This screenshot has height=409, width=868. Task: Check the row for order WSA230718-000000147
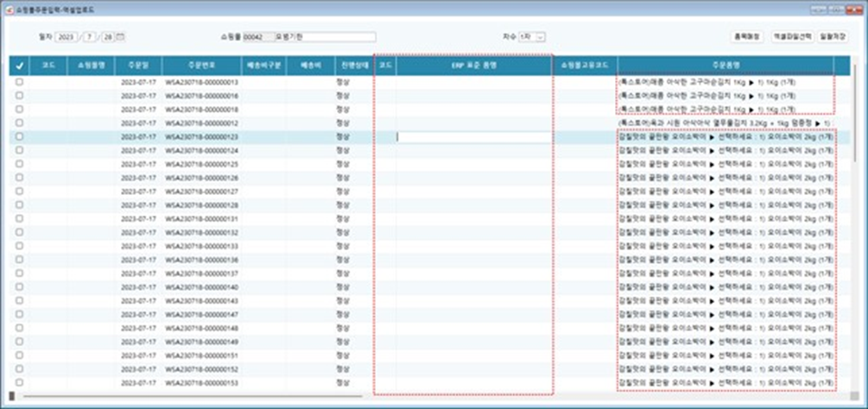click(x=19, y=314)
